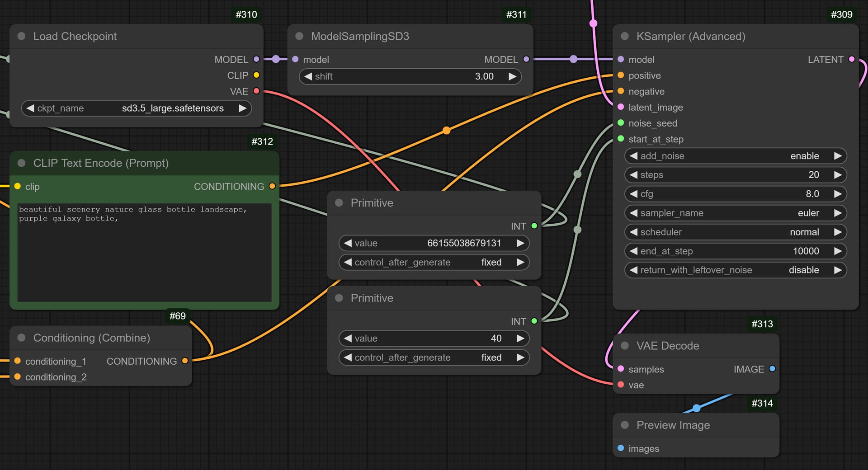Click the IMAGE output socket on VAE Decode
The height and width of the screenshot is (470, 868).
pyautogui.click(x=772, y=369)
